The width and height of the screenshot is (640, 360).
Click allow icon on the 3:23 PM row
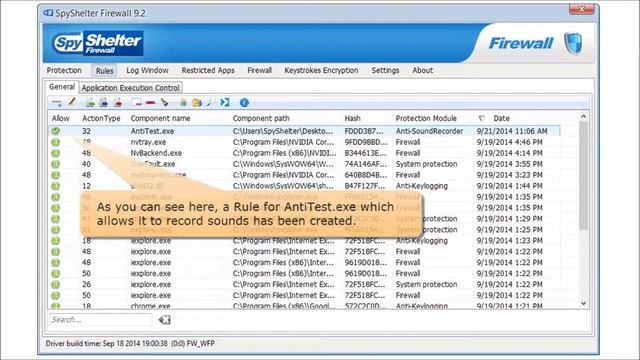tap(56, 175)
